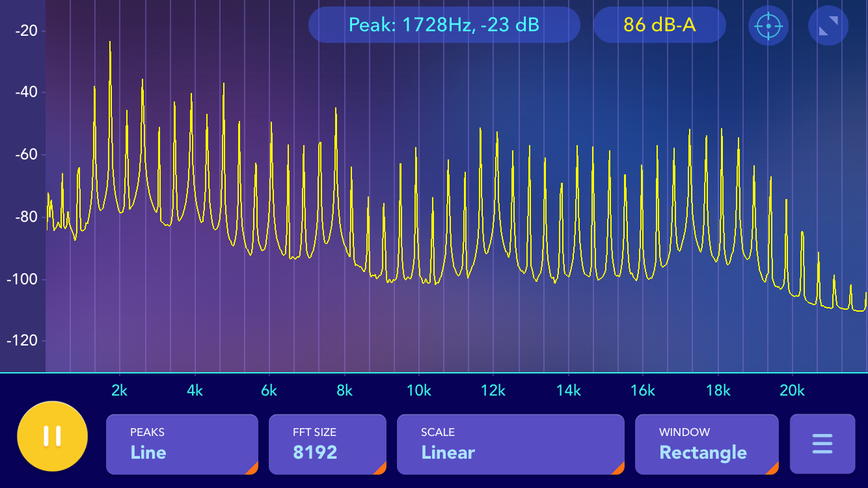Click the -60 dB axis label

pyautogui.click(x=27, y=154)
